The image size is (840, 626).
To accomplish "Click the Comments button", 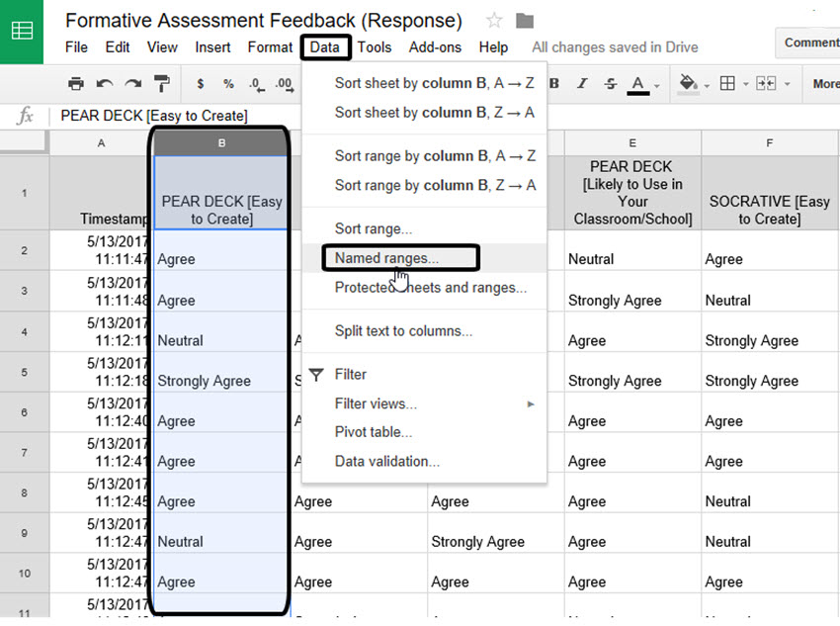I will pyautogui.click(x=810, y=42).
